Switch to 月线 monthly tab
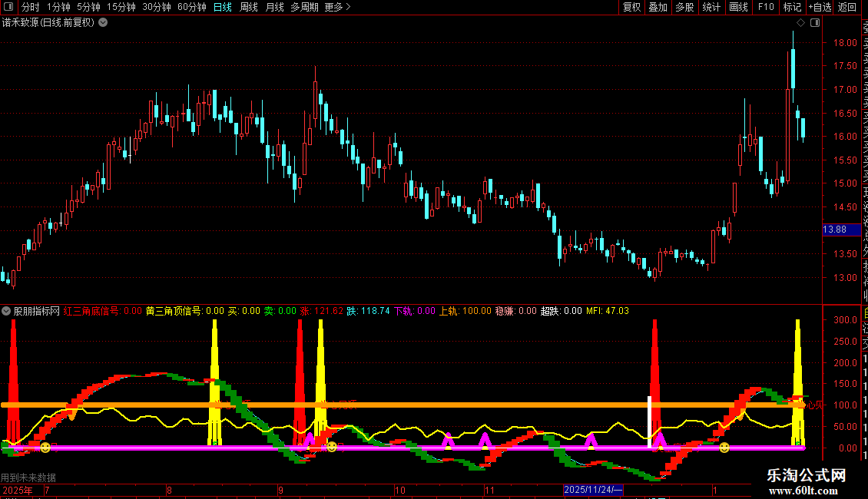The width and height of the screenshot is (868, 499). click(274, 7)
